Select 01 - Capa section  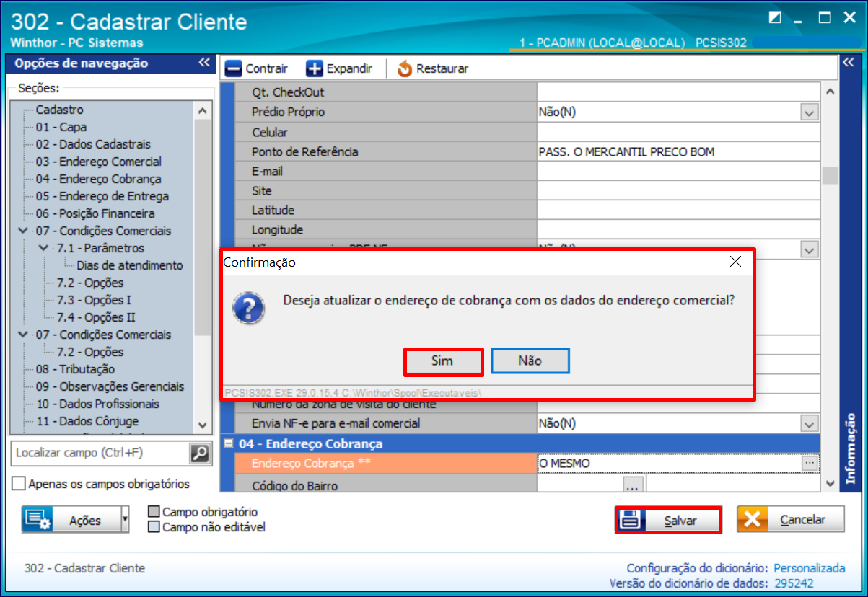point(61,128)
